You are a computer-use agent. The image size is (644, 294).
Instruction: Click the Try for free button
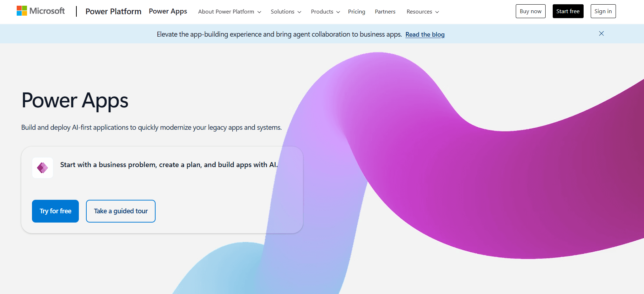tap(55, 211)
